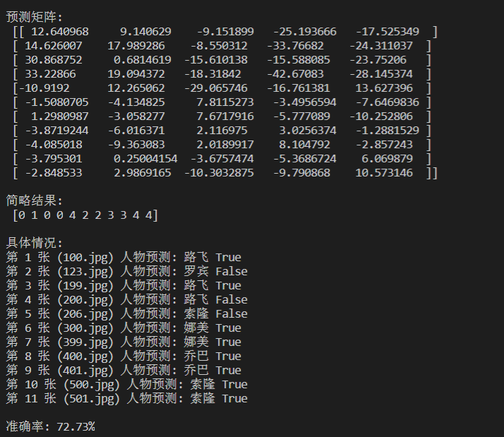
Task: Select the 501.jpg 索隆 True line
Action: tap(126, 399)
